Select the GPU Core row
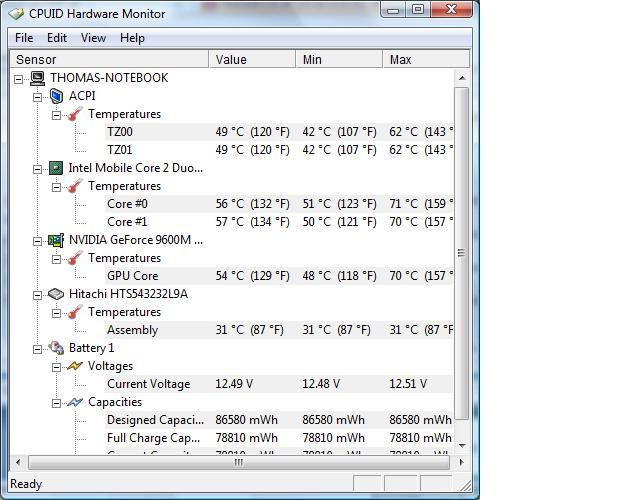This screenshot has width=640, height=500. [278, 276]
